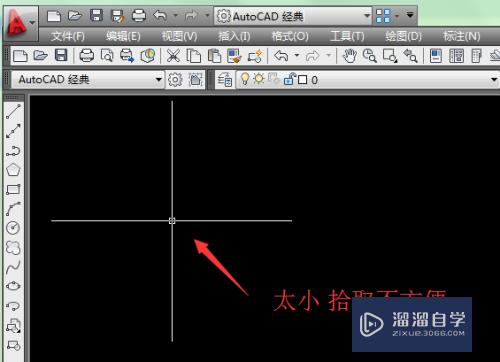The height and width of the screenshot is (362, 500).
Task: Click the My Workspace icon
Action: click(195, 80)
